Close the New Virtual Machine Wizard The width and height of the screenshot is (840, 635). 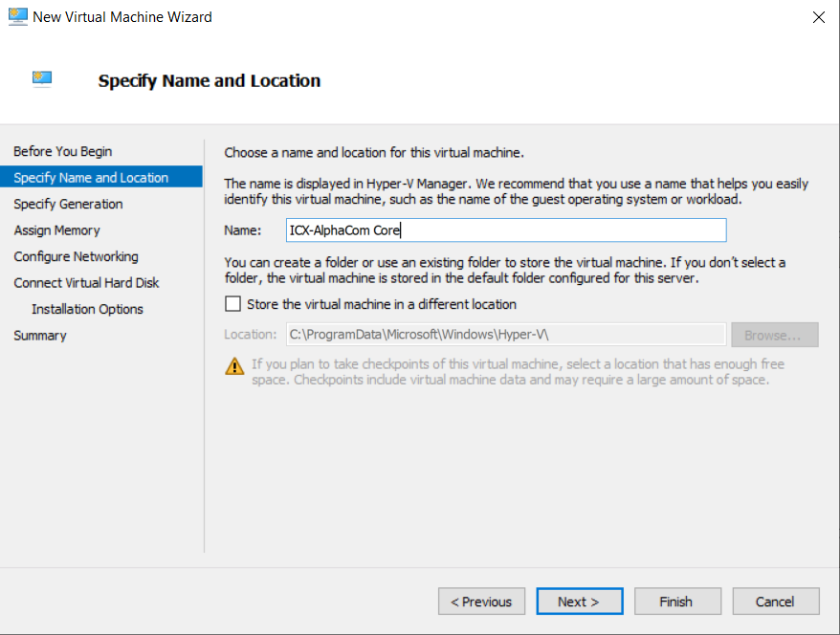[818, 16]
